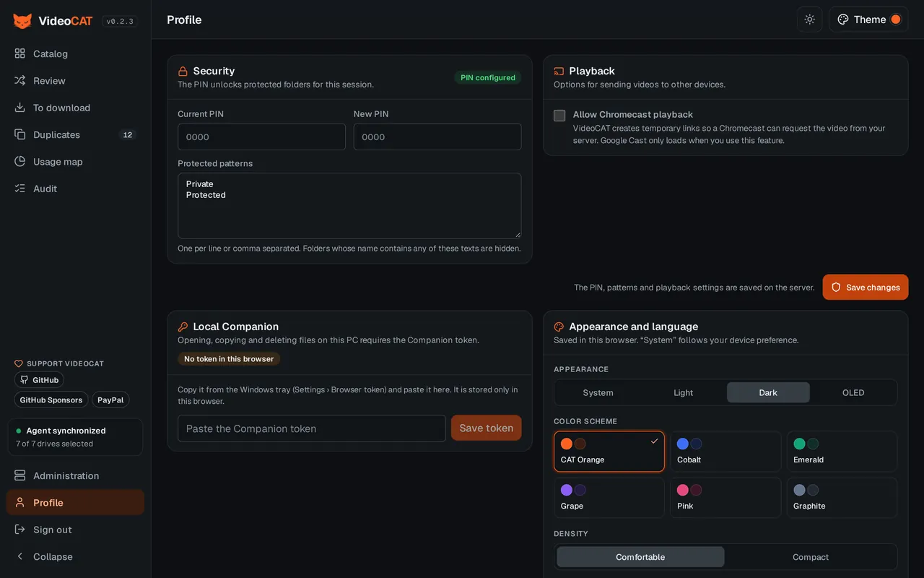924x578 pixels.
Task: Click inside the Protected patterns textarea
Action: (x=349, y=205)
